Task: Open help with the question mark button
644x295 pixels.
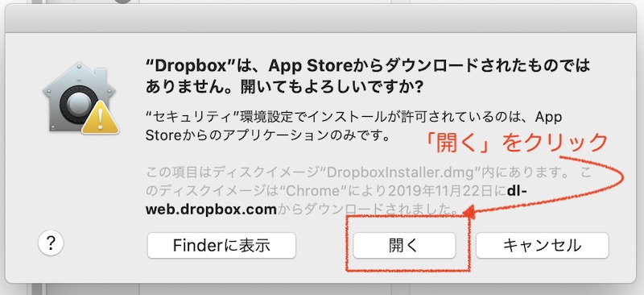Action: pos(51,243)
